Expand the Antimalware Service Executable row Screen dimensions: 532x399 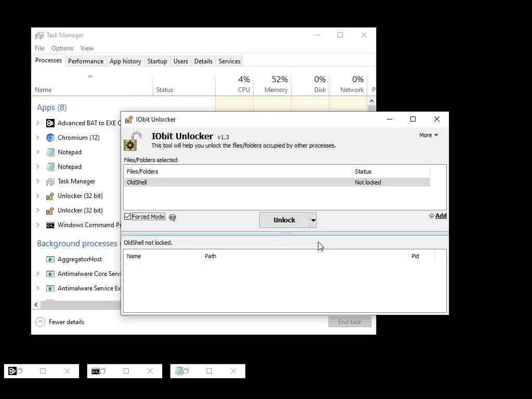coord(38,288)
